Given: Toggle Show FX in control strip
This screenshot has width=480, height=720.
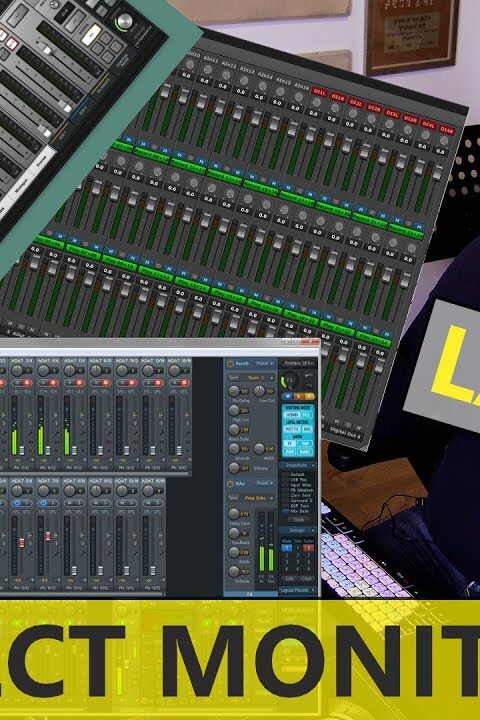Looking at the screenshot, I should (290, 444).
